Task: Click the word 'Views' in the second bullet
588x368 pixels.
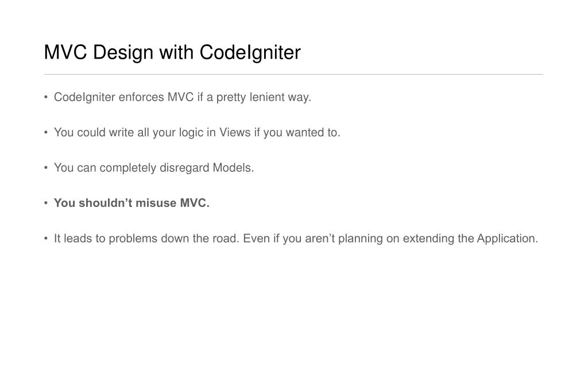Action: pos(235,133)
